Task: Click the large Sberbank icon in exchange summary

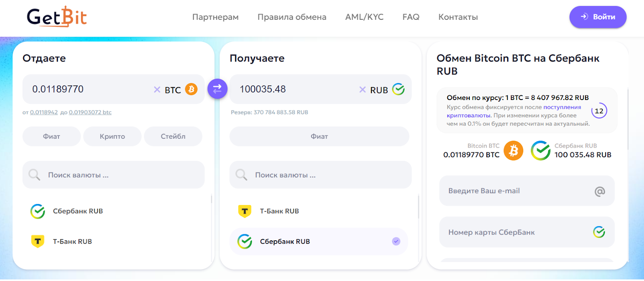Action: pos(541,151)
